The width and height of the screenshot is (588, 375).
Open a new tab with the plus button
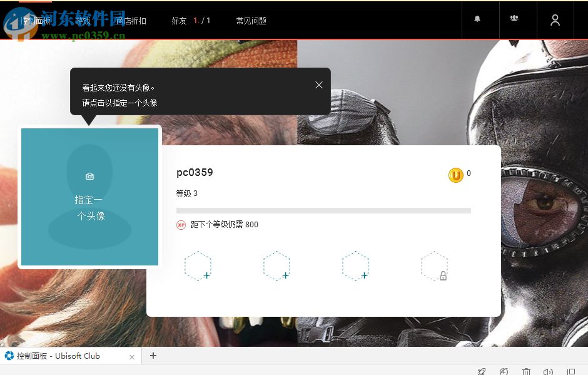point(153,356)
